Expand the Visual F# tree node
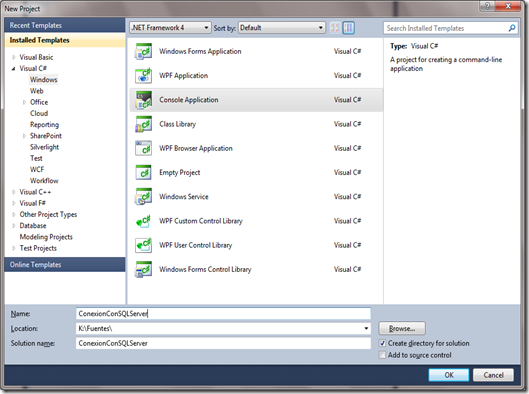The height and width of the screenshot is (394, 529). pyautogui.click(x=14, y=203)
